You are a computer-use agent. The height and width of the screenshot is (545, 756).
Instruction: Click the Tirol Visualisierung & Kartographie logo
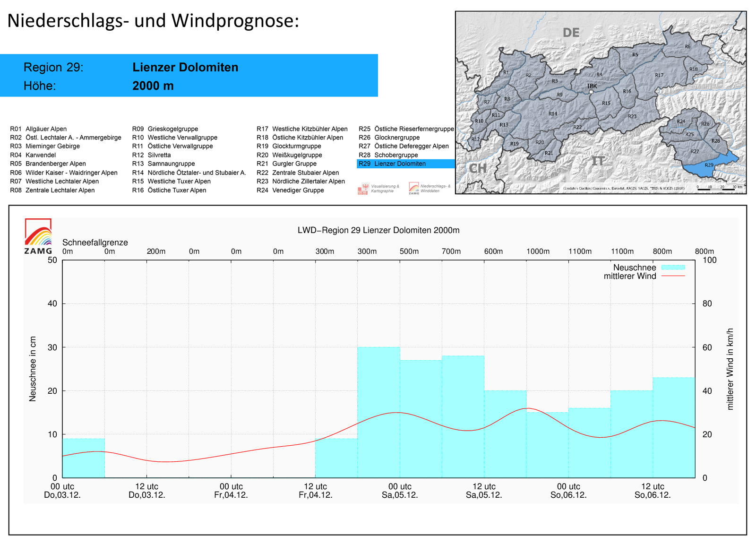point(379,189)
